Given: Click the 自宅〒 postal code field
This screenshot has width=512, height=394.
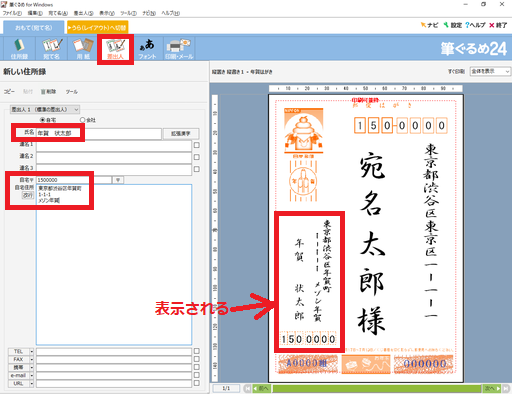Looking at the screenshot, I should pos(74,180).
